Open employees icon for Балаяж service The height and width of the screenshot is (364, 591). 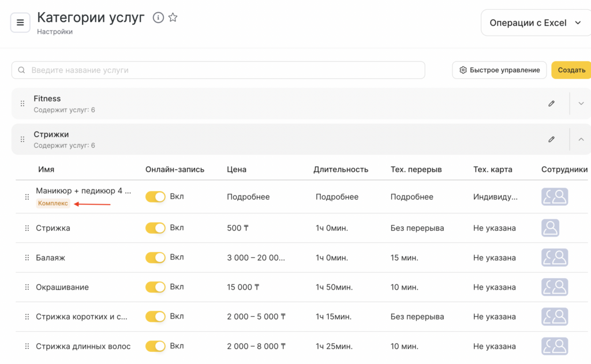554,258
